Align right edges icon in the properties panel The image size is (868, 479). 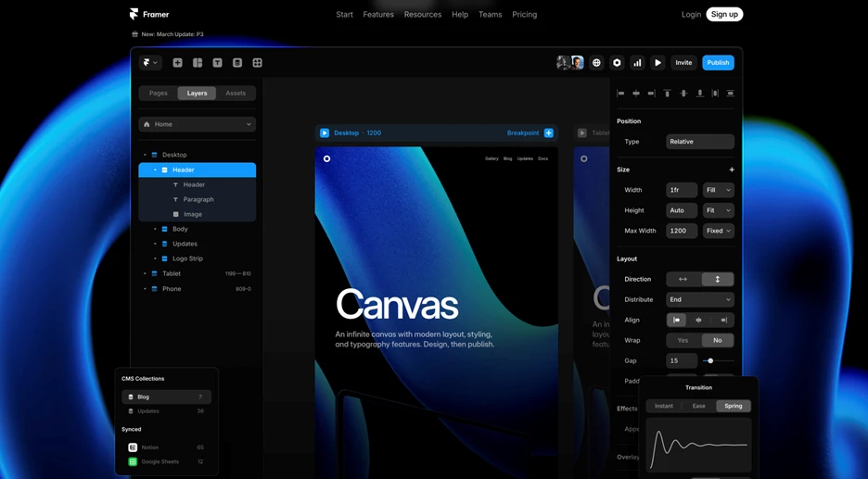point(652,94)
